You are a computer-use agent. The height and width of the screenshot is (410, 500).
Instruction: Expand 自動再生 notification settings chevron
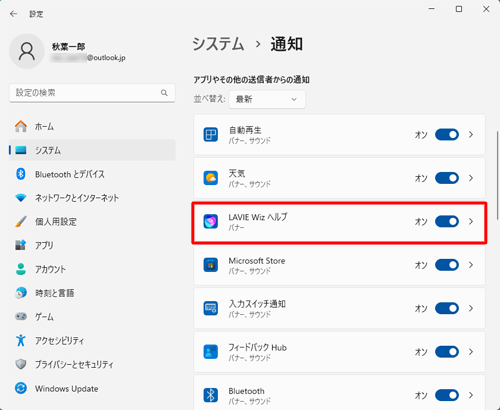(471, 135)
